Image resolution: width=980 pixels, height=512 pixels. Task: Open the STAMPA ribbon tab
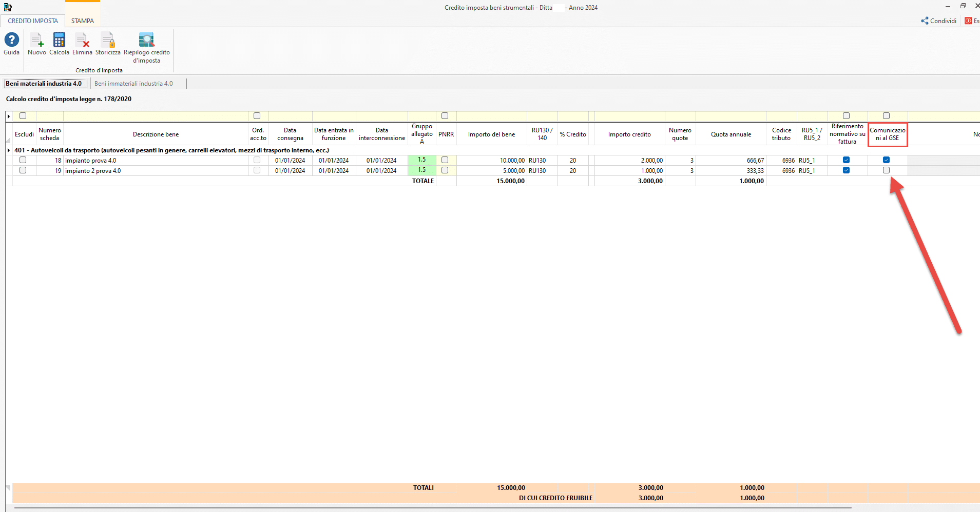tap(83, 21)
